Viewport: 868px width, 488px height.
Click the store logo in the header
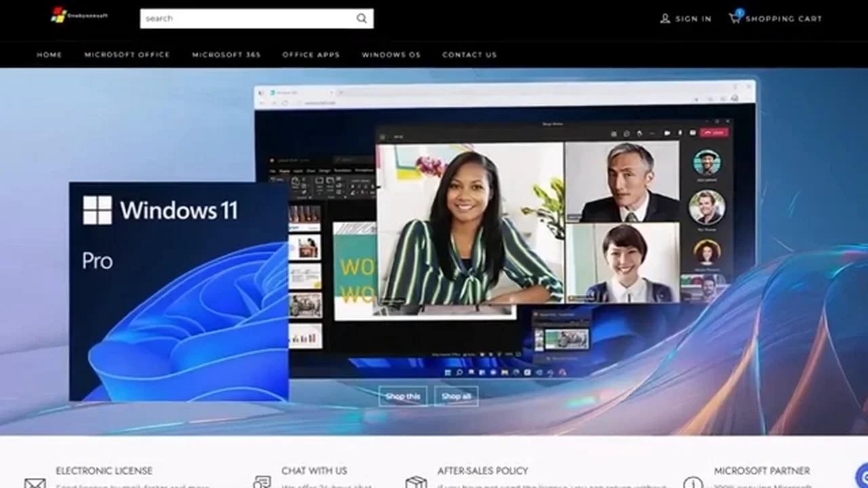(x=79, y=15)
